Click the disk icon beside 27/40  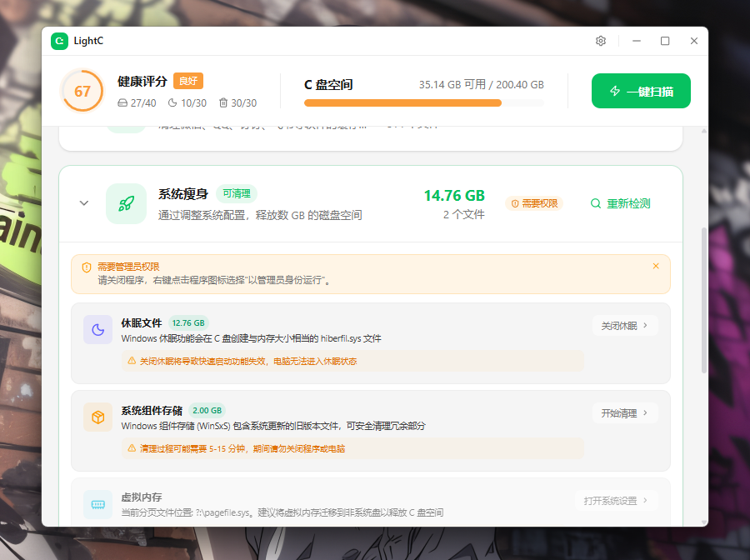pyautogui.click(x=122, y=103)
